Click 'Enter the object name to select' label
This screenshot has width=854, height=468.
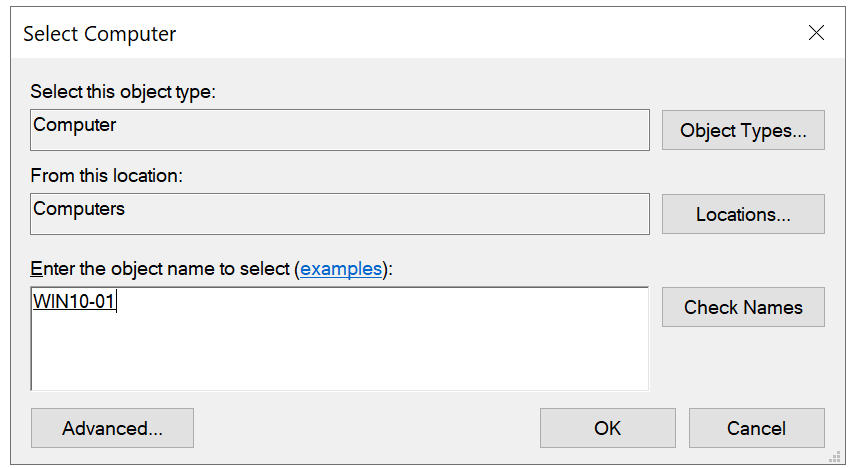[x=160, y=269]
